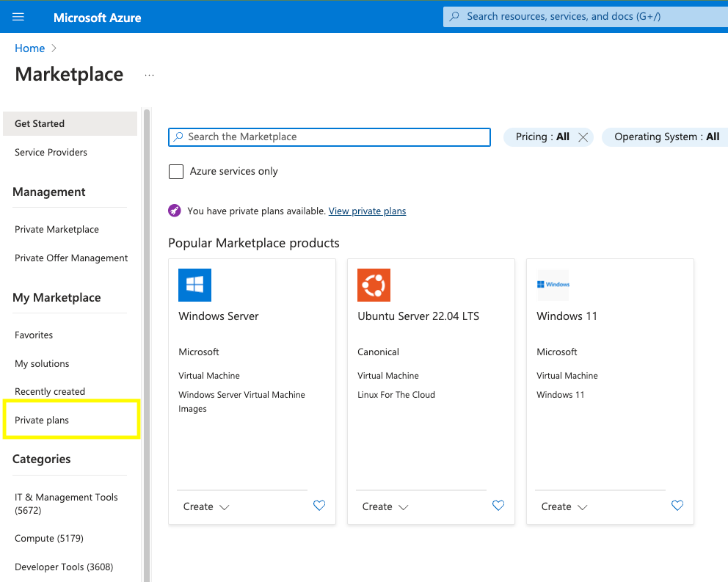Click the Windows Server product logo
The height and width of the screenshot is (582, 728).
(x=194, y=285)
